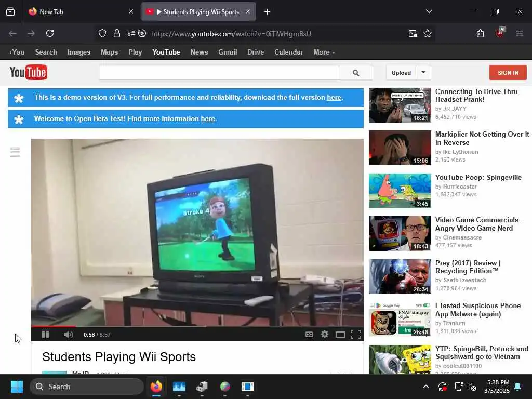532x399 pixels.
Task: Click the search magnifier button
Action: click(355, 73)
